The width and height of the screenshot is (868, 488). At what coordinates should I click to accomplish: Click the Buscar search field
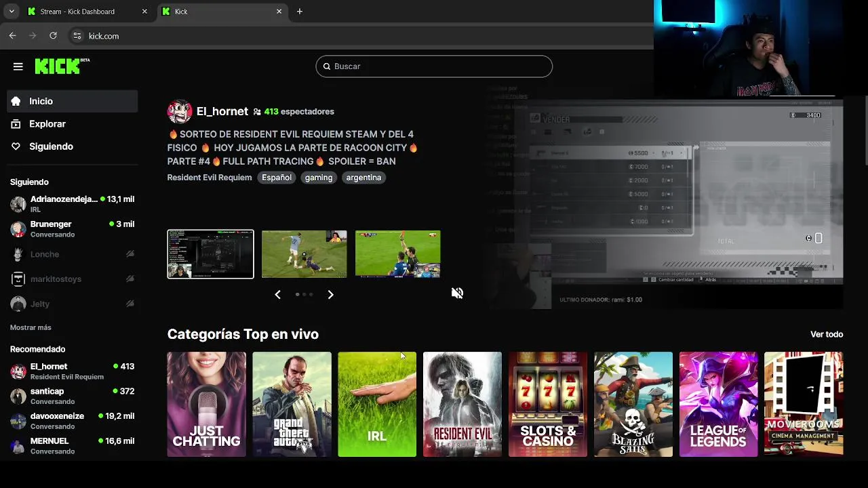click(434, 66)
